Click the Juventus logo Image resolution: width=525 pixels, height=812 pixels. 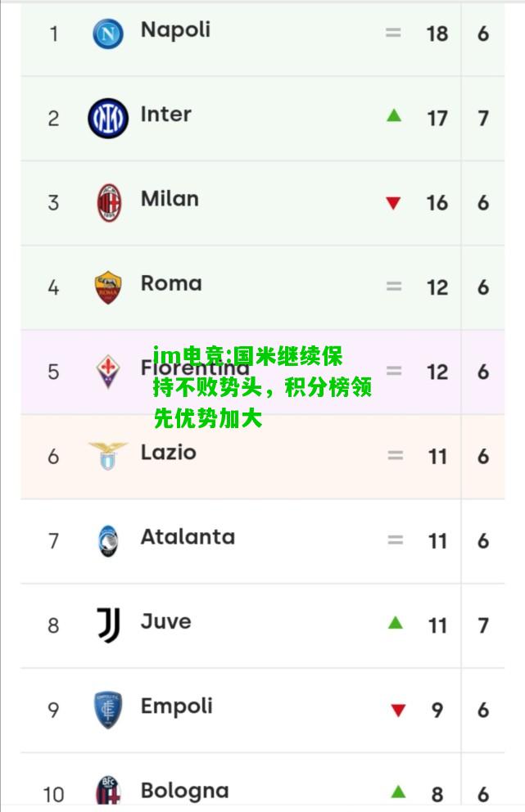coord(109,625)
